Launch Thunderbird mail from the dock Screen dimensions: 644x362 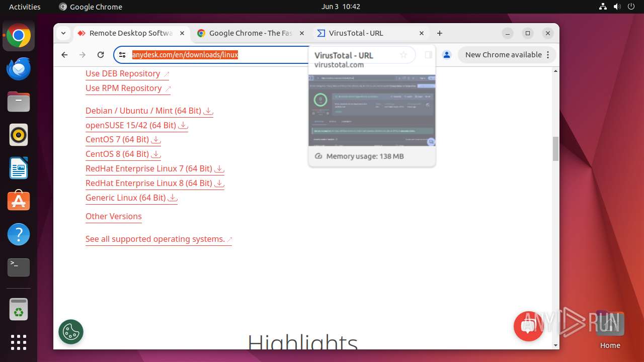point(19,69)
